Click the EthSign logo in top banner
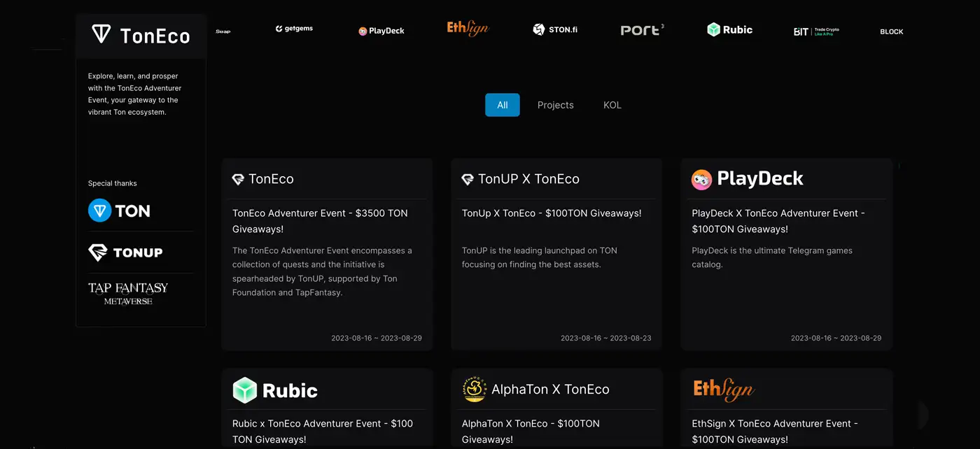 coord(468,28)
